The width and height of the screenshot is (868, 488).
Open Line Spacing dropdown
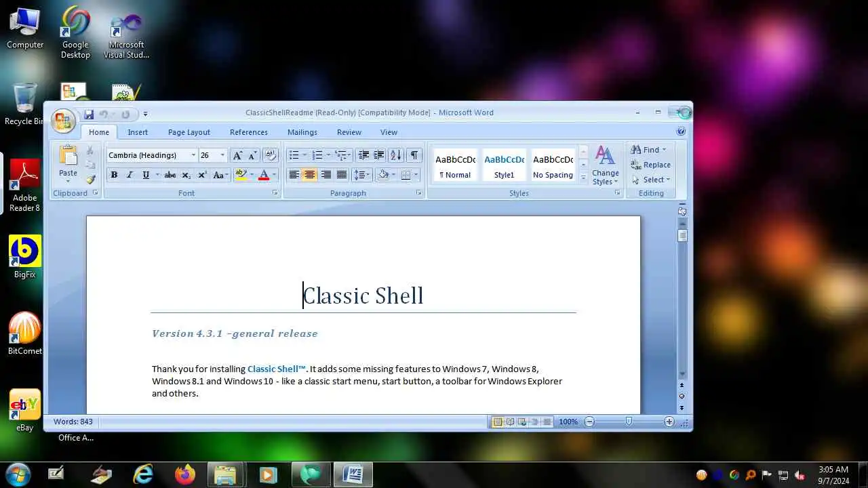click(362, 175)
